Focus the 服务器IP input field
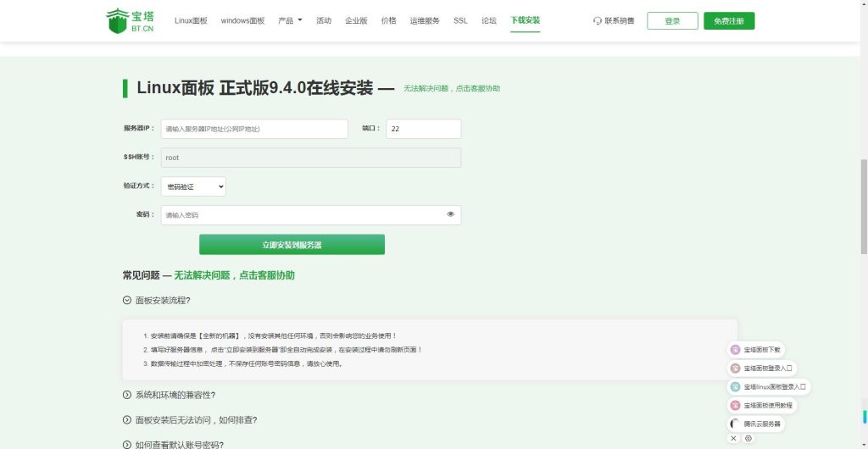This screenshot has height=449, width=868. pyautogui.click(x=254, y=129)
